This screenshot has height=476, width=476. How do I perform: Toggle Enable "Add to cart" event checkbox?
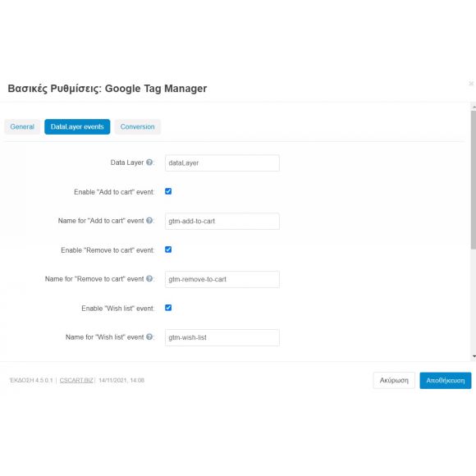pos(168,191)
